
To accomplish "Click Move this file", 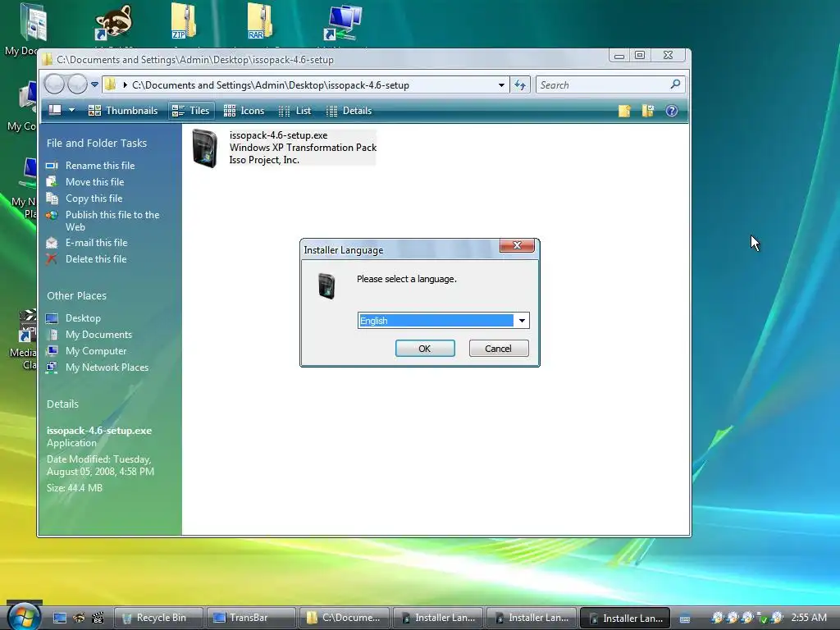I will point(95,182).
